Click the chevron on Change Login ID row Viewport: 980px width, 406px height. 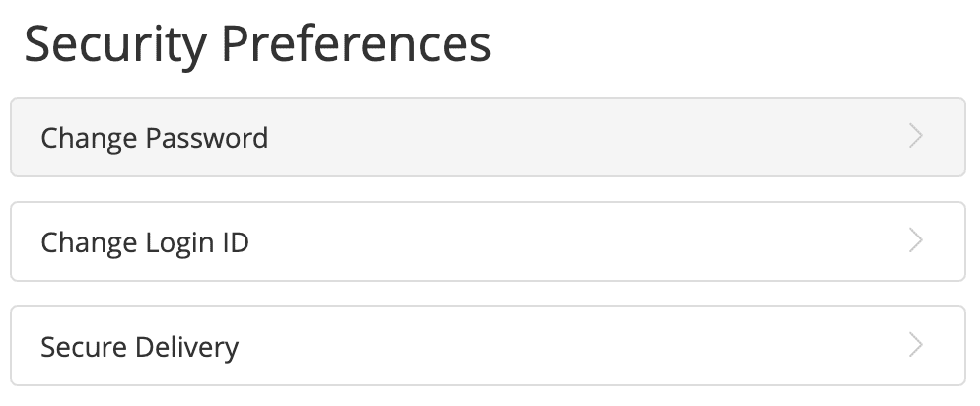pos(916,241)
